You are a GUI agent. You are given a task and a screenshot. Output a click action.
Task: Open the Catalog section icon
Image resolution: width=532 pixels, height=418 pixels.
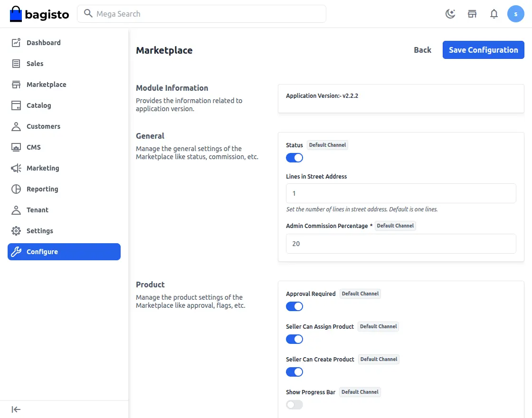point(16,105)
